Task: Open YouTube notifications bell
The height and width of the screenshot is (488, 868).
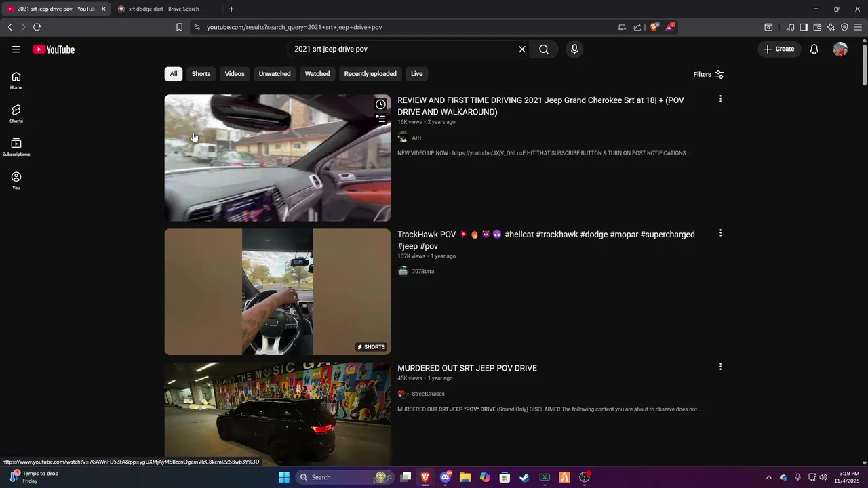Action: pyautogui.click(x=814, y=49)
